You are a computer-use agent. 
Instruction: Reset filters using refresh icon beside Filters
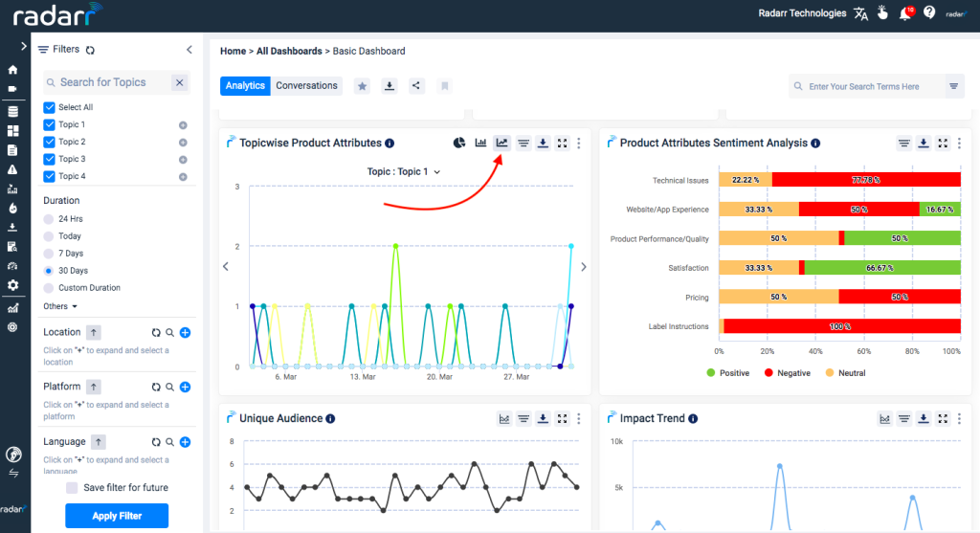point(90,50)
